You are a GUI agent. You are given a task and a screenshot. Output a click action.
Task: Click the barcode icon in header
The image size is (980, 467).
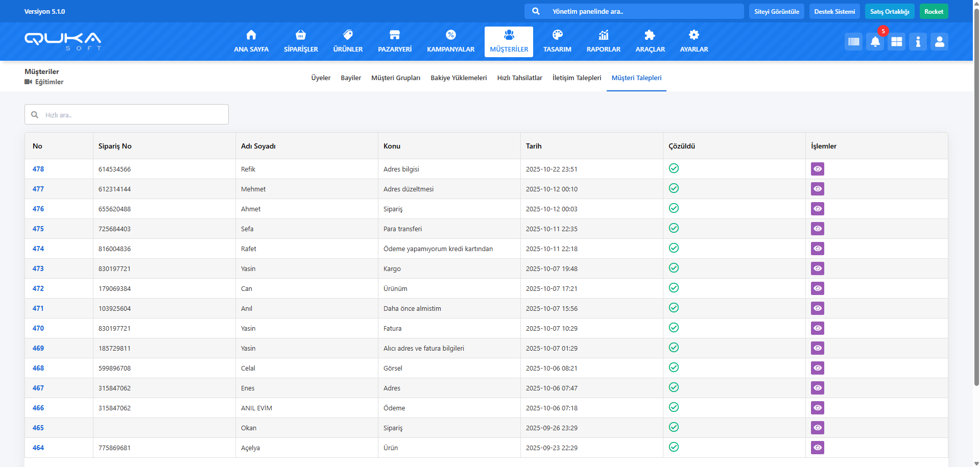click(853, 42)
